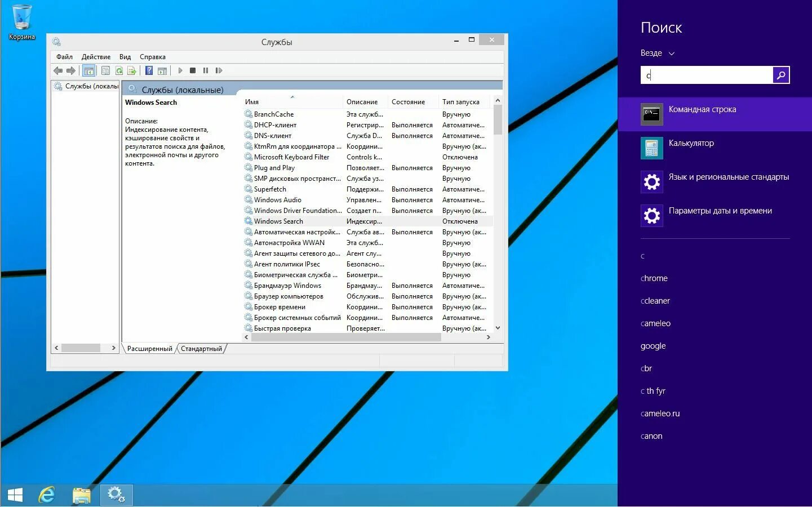
Task: Expand the Везде search scope dropdown
Action: click(657, 53)
